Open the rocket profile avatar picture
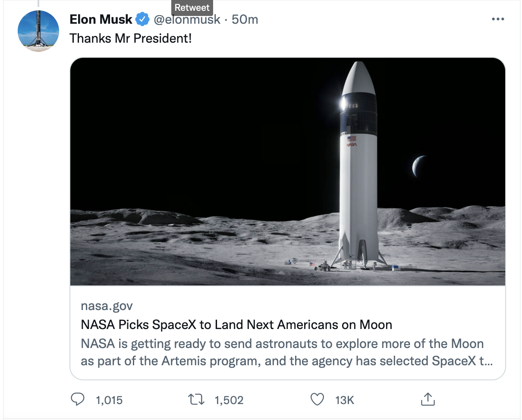Screen dimensions: 522x420 point(38,31)
